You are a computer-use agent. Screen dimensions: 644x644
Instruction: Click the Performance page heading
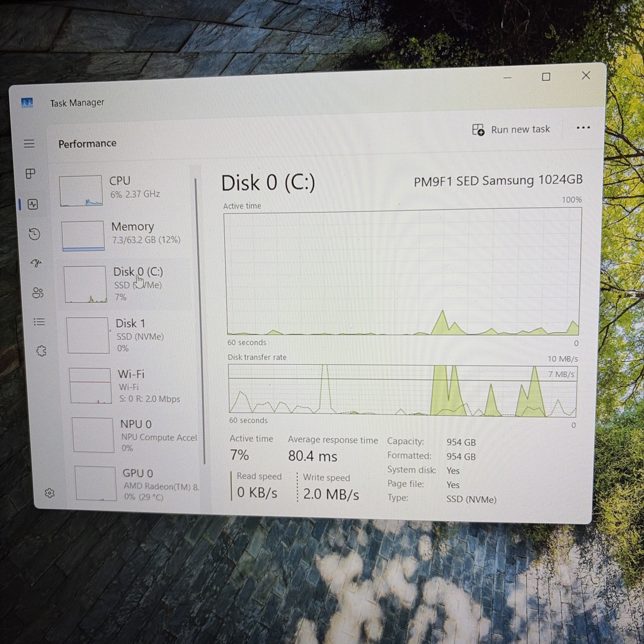click(87, 144)
